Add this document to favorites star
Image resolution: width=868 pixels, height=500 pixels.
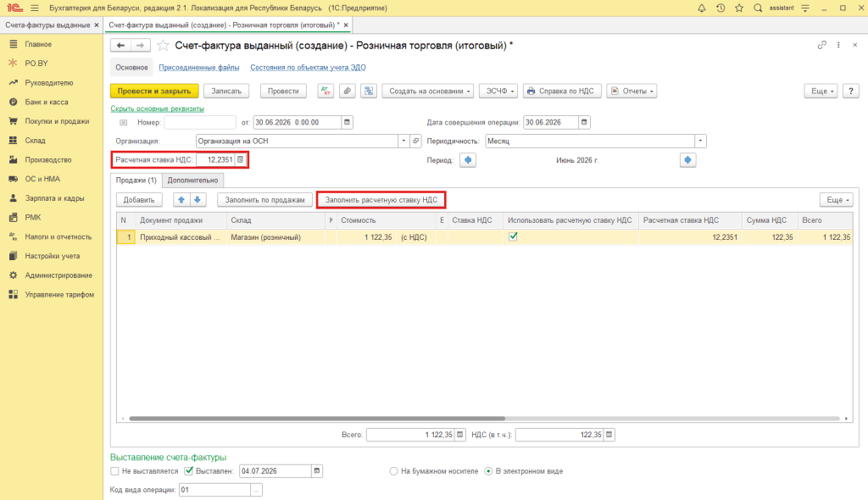tap(163, 46)
